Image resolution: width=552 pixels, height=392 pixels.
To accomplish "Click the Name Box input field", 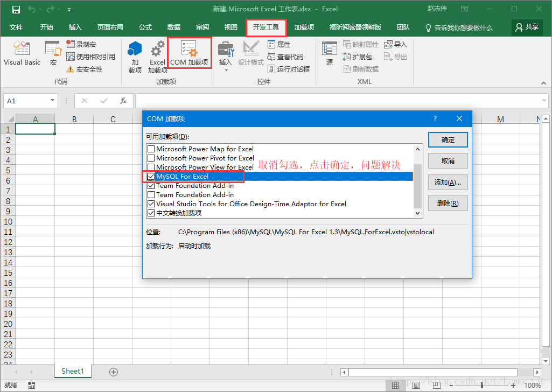I will click(x=26, y=101).
